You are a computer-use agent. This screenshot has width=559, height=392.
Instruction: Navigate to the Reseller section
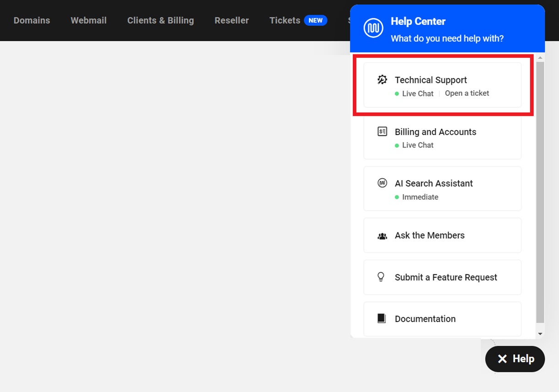pyautogui.click(x=231, y=20)
